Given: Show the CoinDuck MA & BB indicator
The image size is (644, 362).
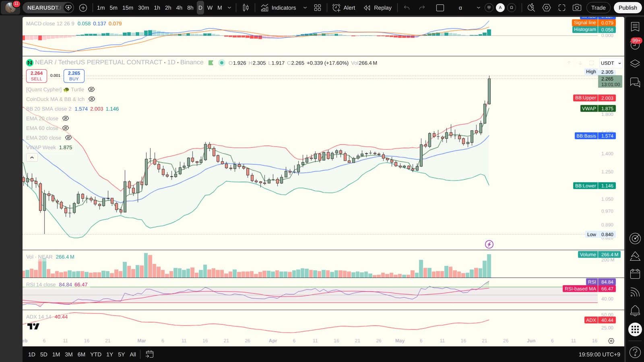Looking at the screenshot, I should click(x=92, y=99).
